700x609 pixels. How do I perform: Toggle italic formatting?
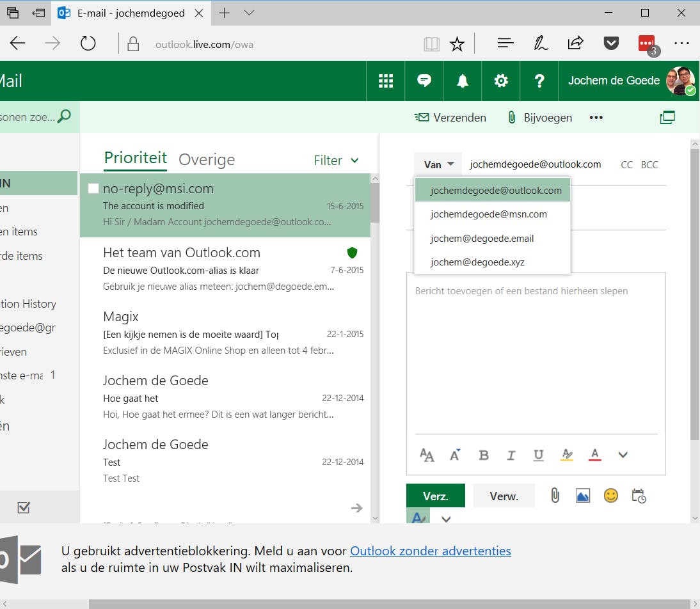coord(511,455)
